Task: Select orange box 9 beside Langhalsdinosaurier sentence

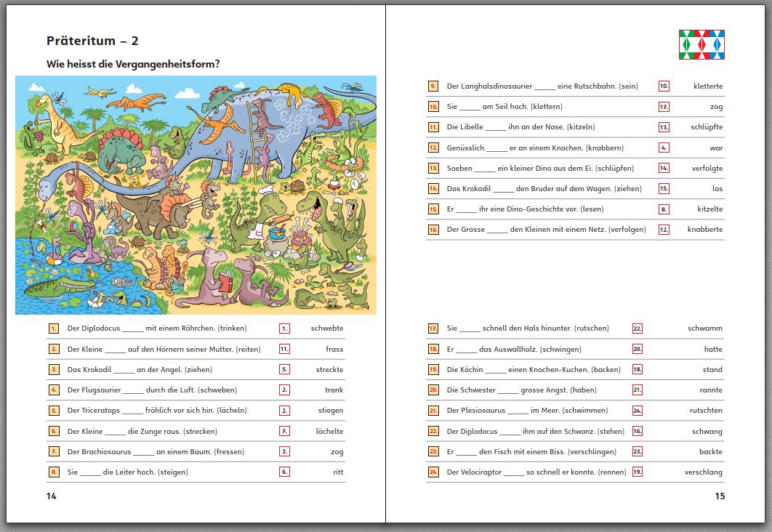Action: coord(433,86)
